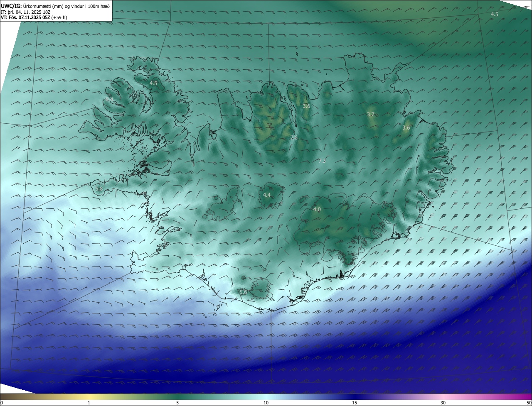Click the 8.4 value label on the map
Image resolution: width=532 pixels, height=406 pixels.
(x=109, y=99)
